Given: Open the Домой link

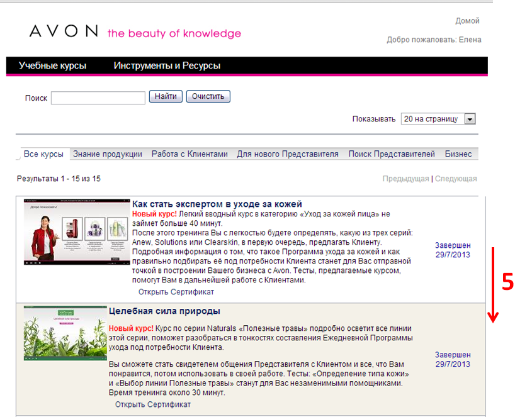Looking at the screenshot, I should (467, 21).
